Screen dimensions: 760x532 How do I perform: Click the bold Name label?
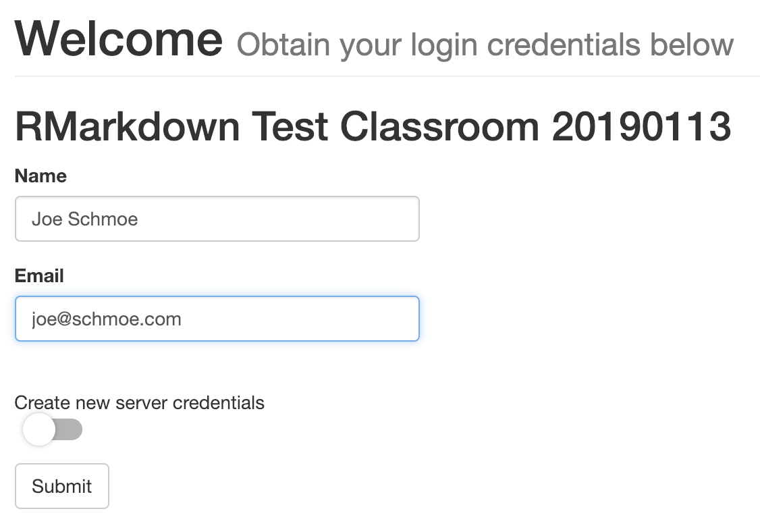[40, 176]
